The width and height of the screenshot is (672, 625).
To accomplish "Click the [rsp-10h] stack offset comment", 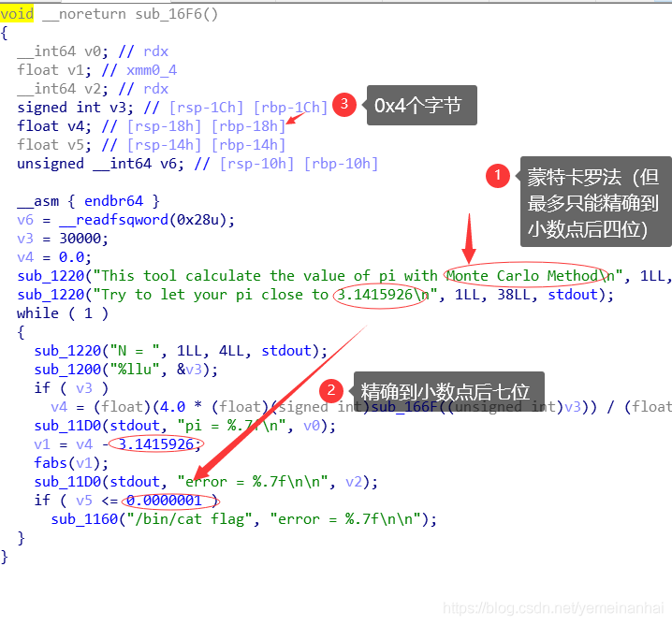I will click(x=256, y=164).
